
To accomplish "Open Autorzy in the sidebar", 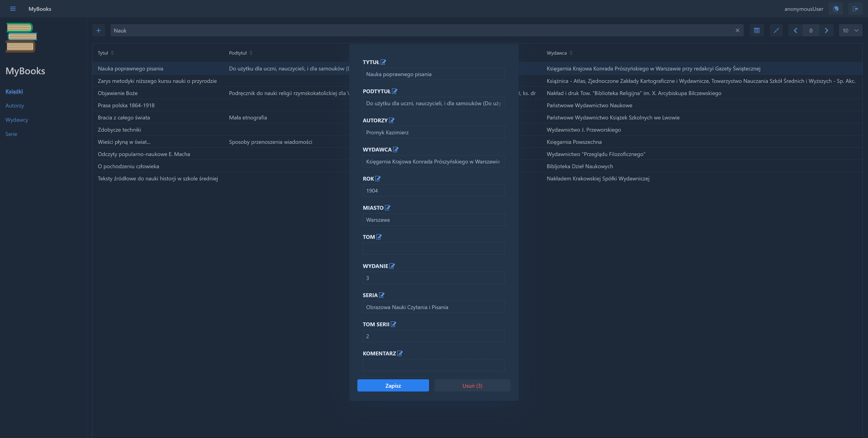I will pos(14,105).
